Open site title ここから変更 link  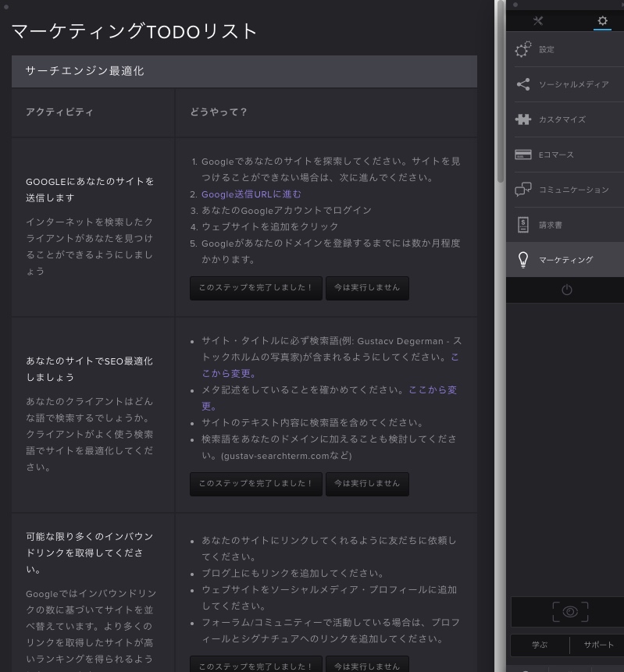330,365
